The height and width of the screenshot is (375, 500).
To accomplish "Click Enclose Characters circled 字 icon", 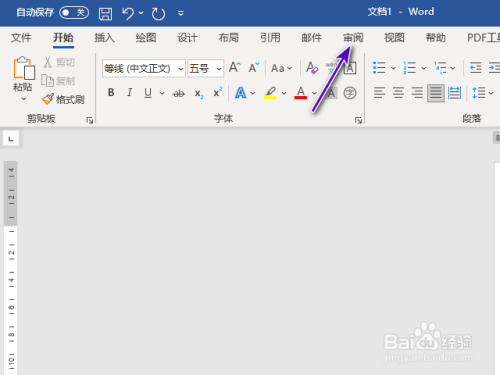I will (350, 93).
